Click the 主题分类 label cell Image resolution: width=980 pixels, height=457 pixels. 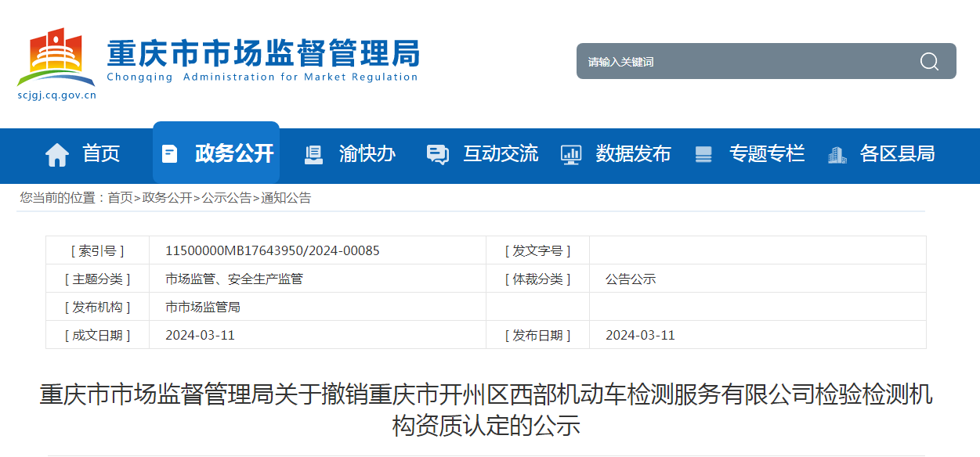[x=97, y=279]
